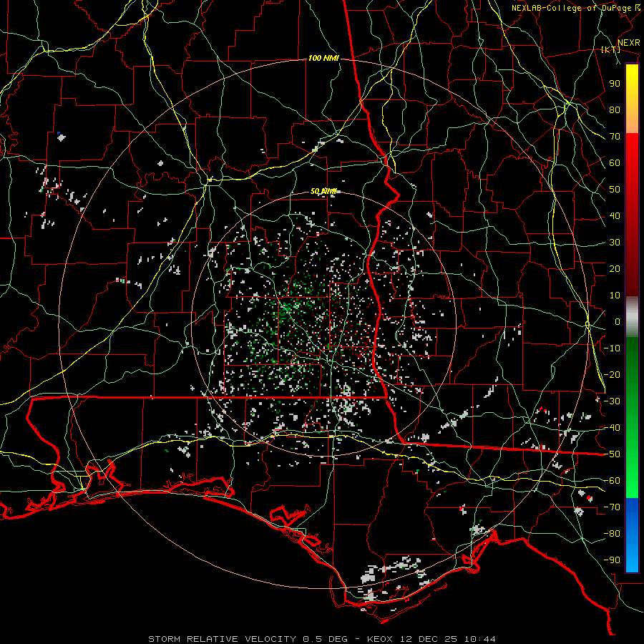The width and height of the screenshot is (644, 644).
Task: Click the "0" value on the scale
Action: 618,321
